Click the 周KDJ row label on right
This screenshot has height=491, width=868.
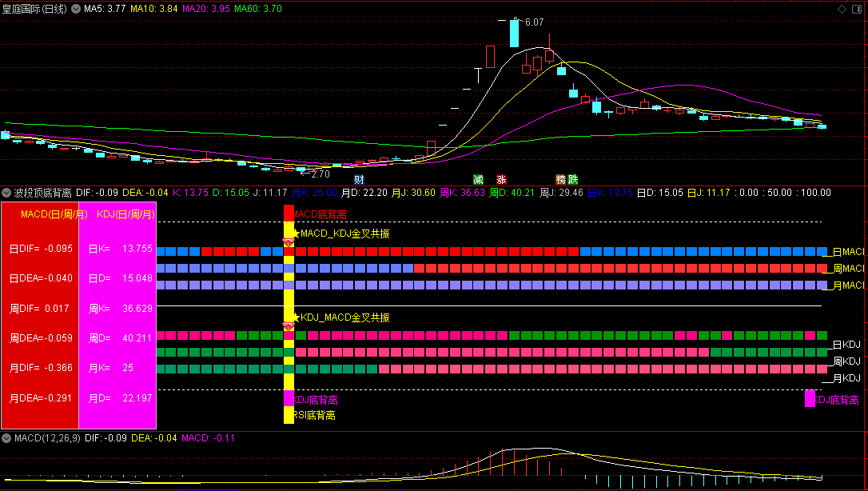[847, 361]
